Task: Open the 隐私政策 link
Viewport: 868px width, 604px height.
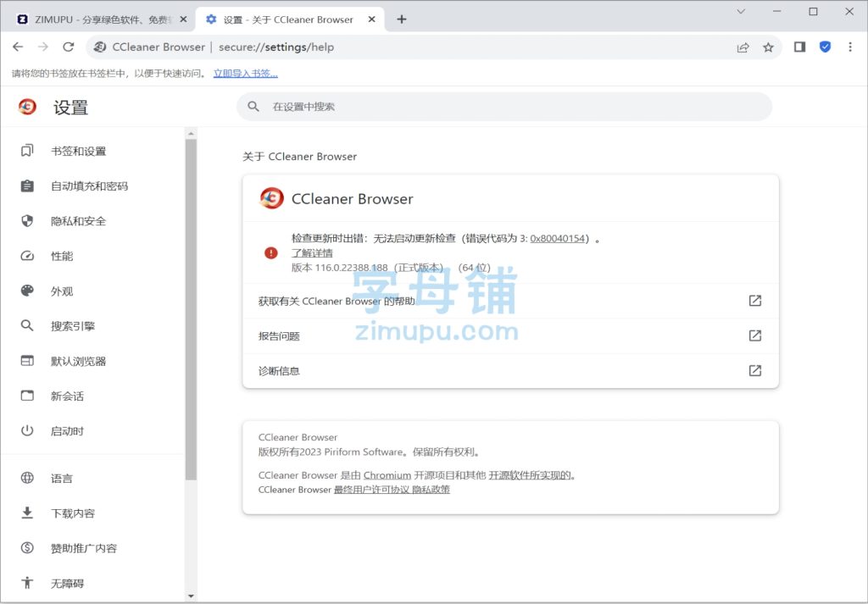Action: click(x=431, y=490)
